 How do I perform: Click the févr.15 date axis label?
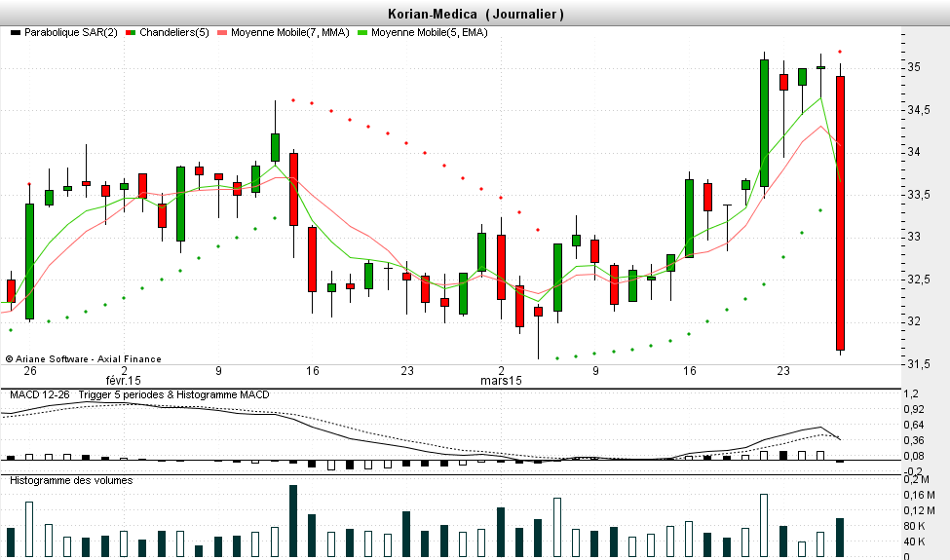point(124,381)
